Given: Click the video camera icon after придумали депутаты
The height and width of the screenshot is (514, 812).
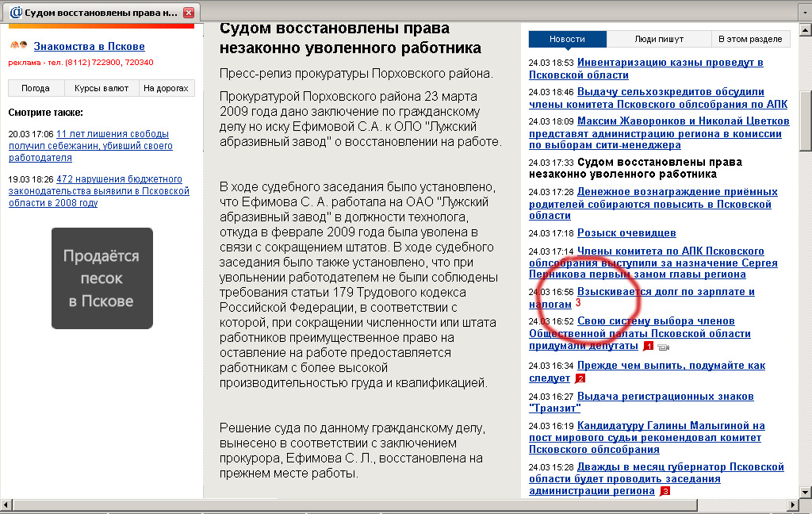Looking at the screenshot, I should coord(664,347).
